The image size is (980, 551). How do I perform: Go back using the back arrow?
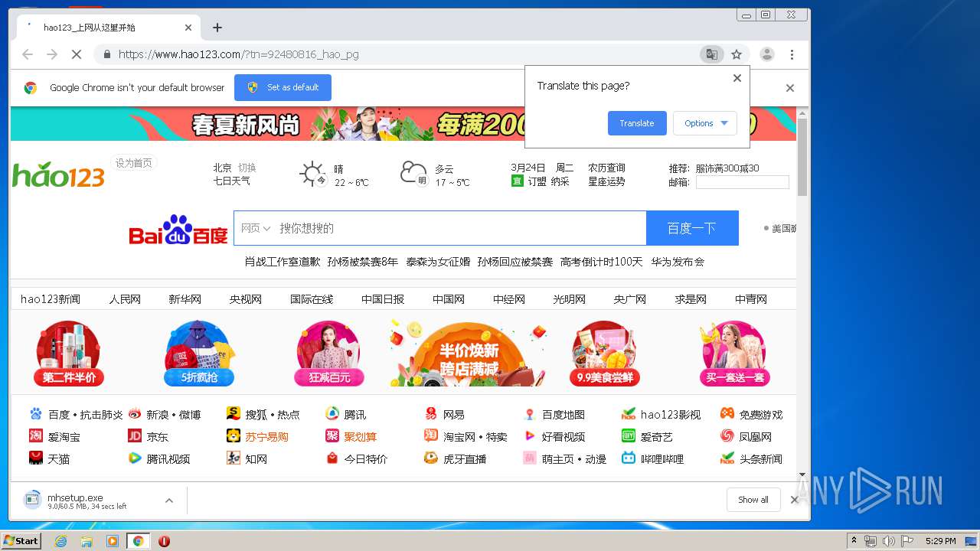(28, 54)
